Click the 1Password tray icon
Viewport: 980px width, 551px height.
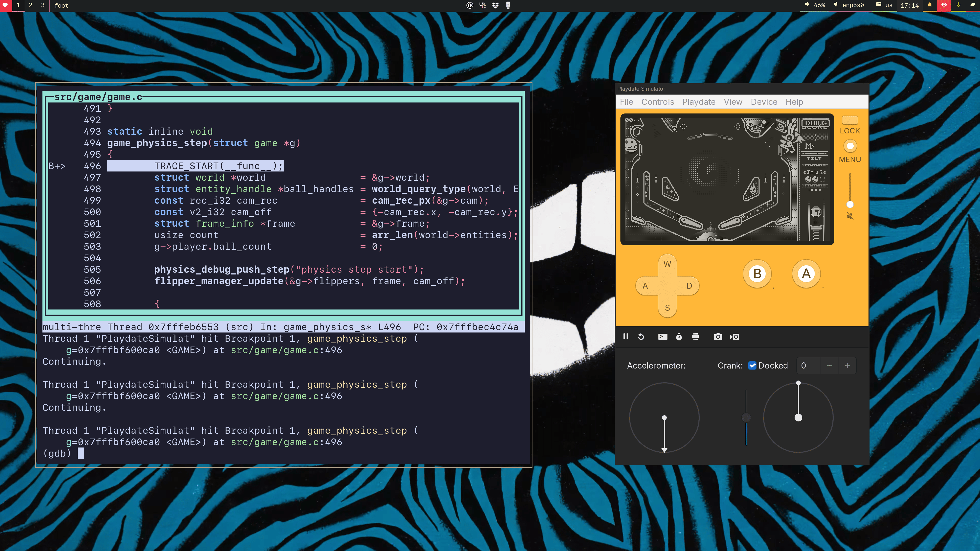pyautogui.click(x=470, y=5)
